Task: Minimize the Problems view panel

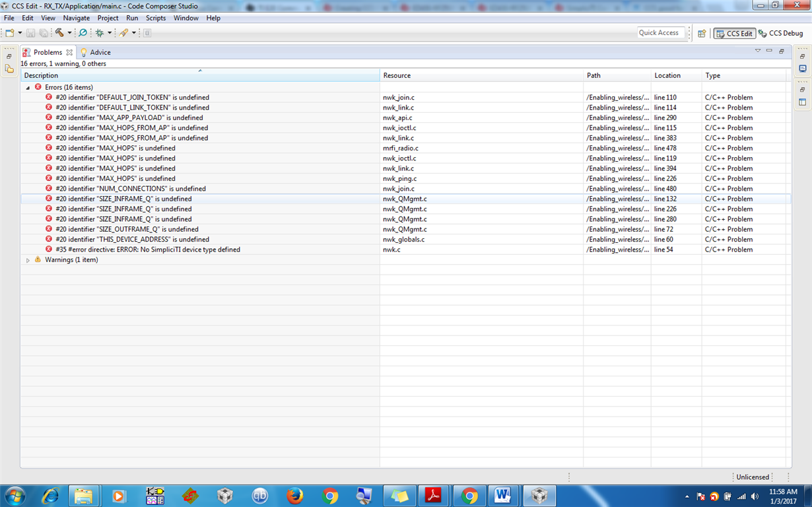Action: pos(770,51)
